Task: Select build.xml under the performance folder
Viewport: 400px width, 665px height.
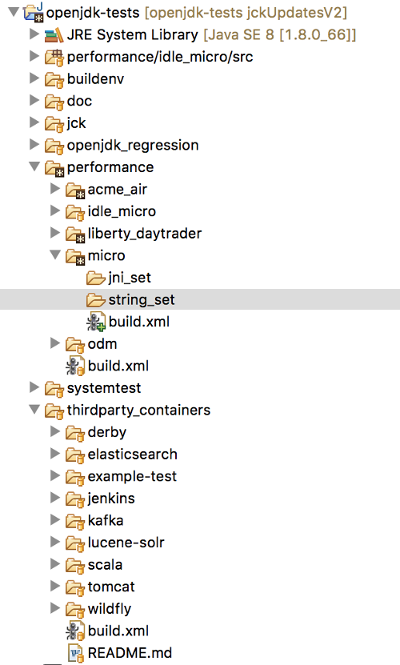Action: [x=118, y=366]
